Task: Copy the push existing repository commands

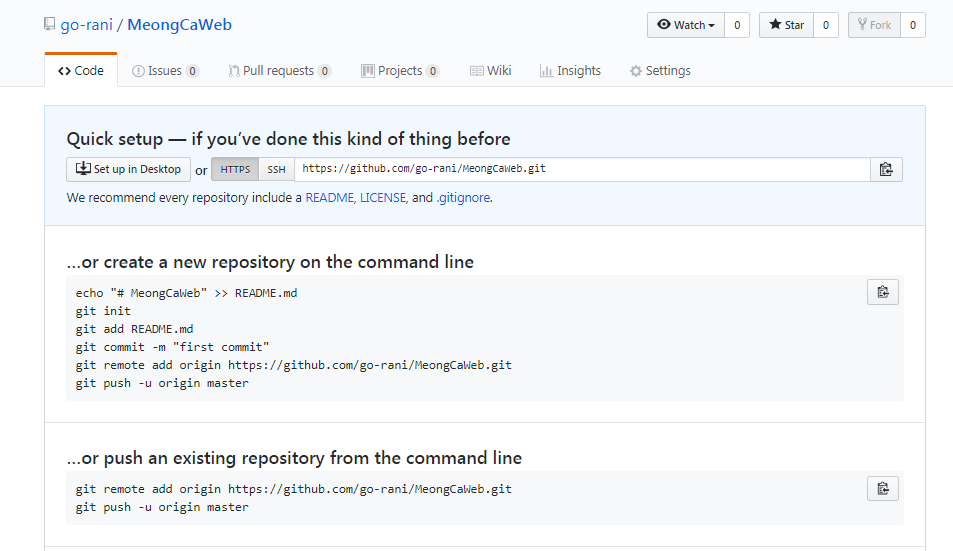Action: pyautogui.click(x=883, y=488)
